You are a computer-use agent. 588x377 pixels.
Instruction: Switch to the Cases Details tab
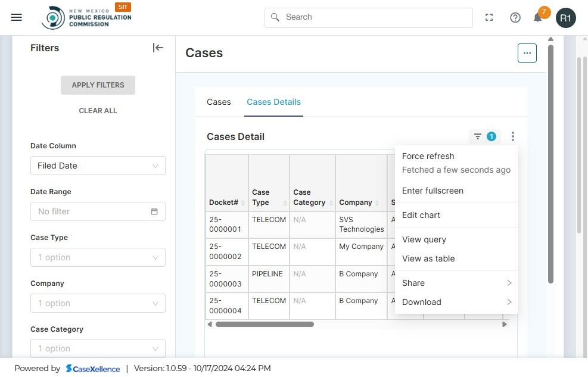[x=274, y=102]
